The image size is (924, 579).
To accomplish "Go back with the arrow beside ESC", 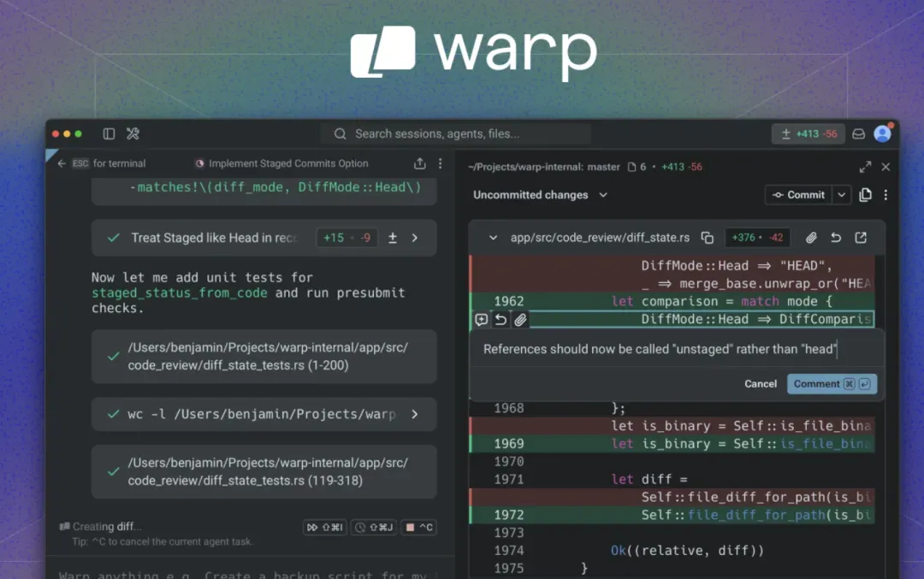I will pyautogui.click(x=62, y=163).
